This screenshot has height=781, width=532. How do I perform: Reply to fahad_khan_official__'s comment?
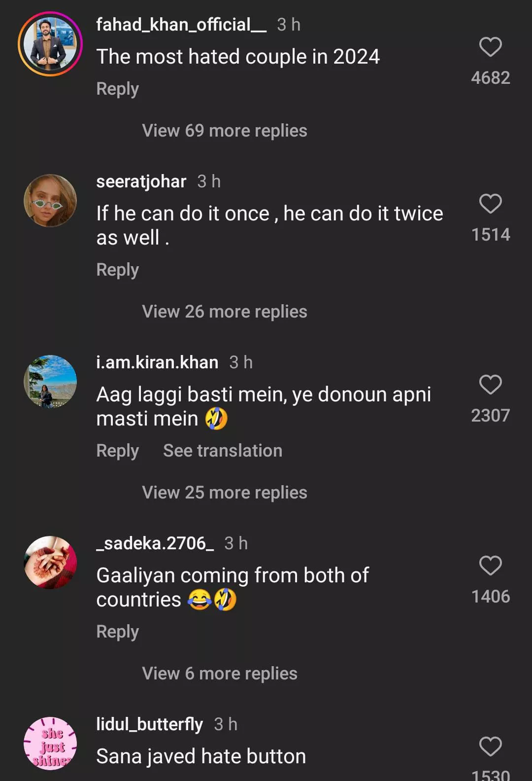pos(117,89)
